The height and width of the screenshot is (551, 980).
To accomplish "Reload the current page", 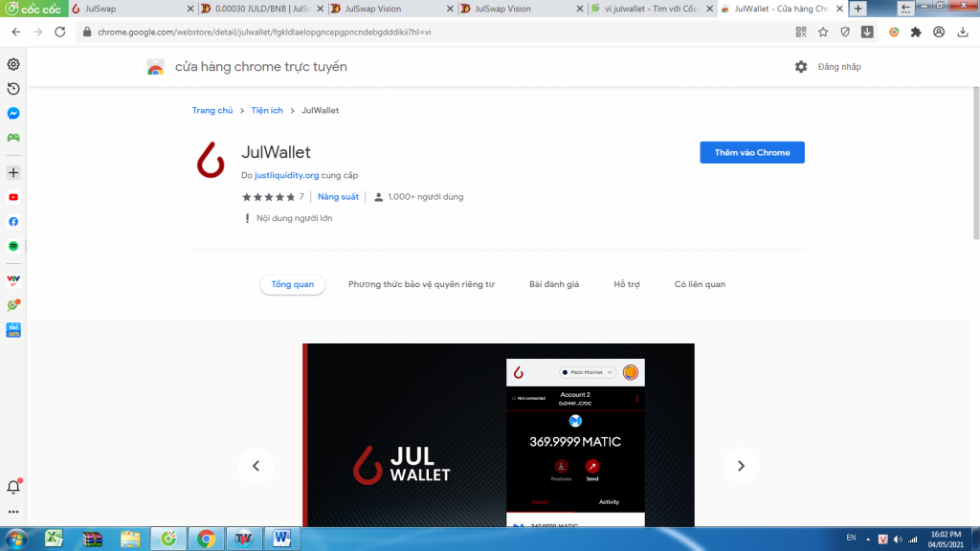I will [x=60, y=32].
